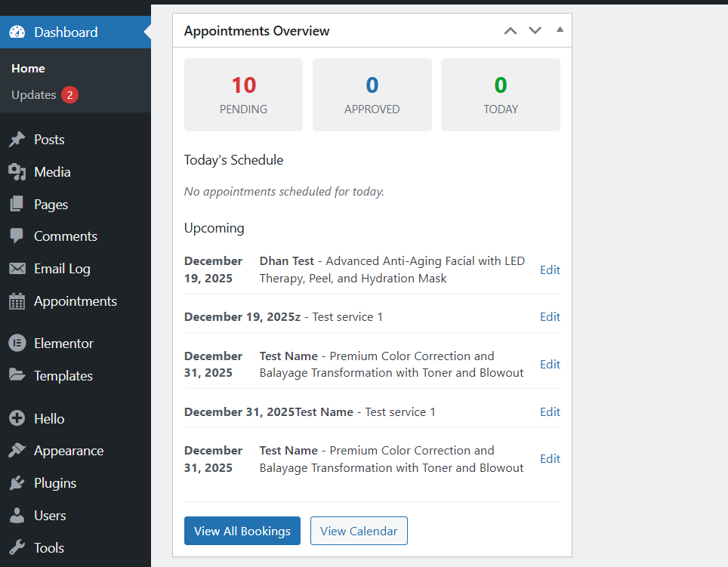Open the Dashboard using its gauge icon
The height and width of the screenshot is (567, 728).
coord(17,32)
